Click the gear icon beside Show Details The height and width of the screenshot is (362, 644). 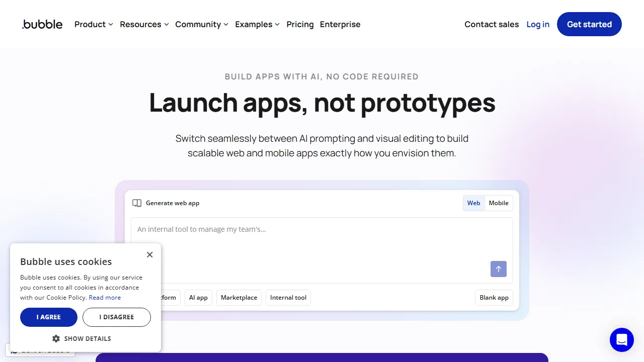[x=56, y=338]
